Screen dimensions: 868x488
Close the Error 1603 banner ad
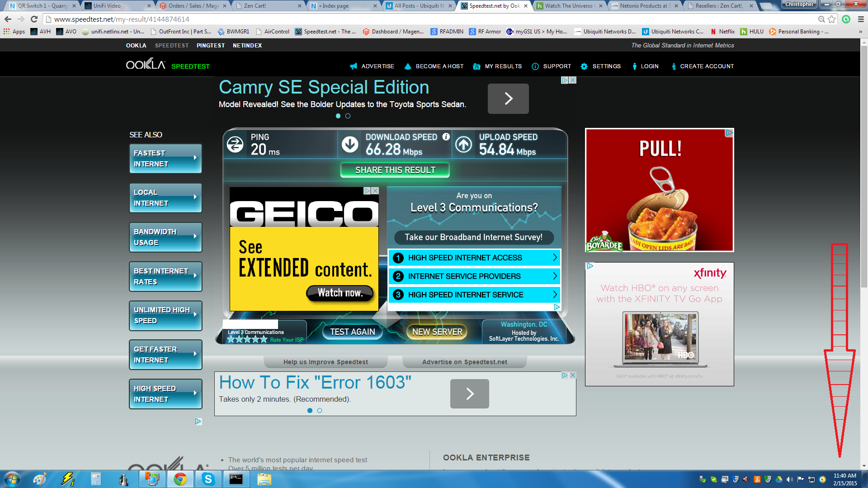click(573, 375)
